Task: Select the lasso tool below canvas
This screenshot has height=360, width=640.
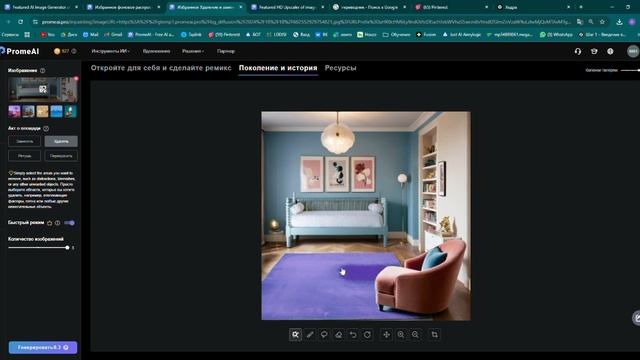Action: pos(324,335)
